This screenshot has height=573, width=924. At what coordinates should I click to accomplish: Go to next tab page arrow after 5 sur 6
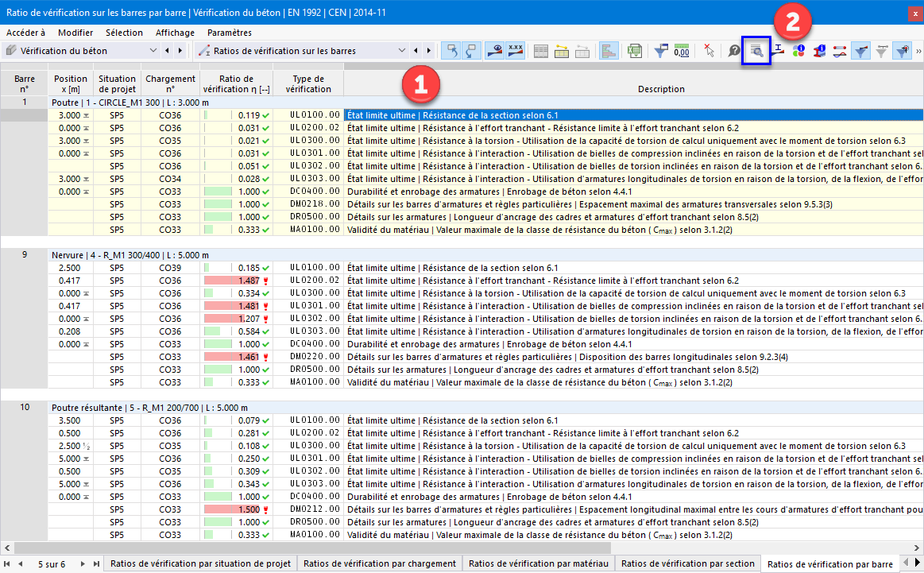click(x=83, y=564)
